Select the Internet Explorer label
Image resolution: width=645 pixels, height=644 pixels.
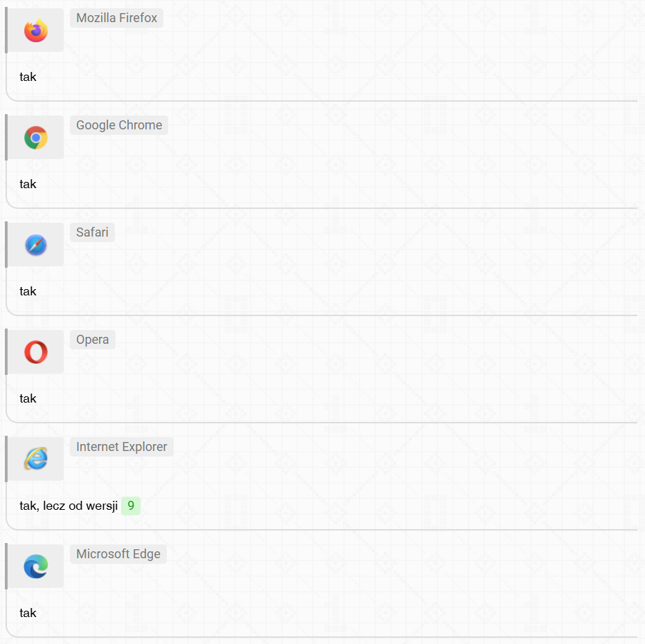tap(122, 447)
